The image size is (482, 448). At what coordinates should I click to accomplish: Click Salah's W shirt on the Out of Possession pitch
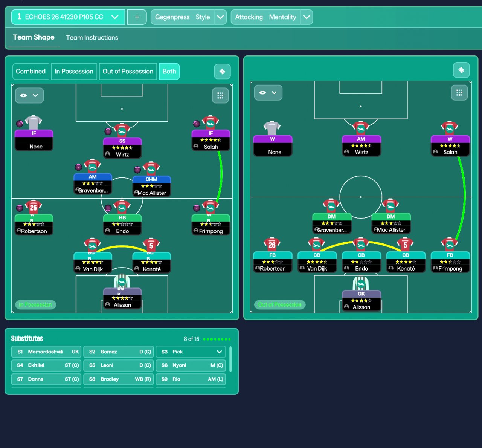click(x=450, y=128)
